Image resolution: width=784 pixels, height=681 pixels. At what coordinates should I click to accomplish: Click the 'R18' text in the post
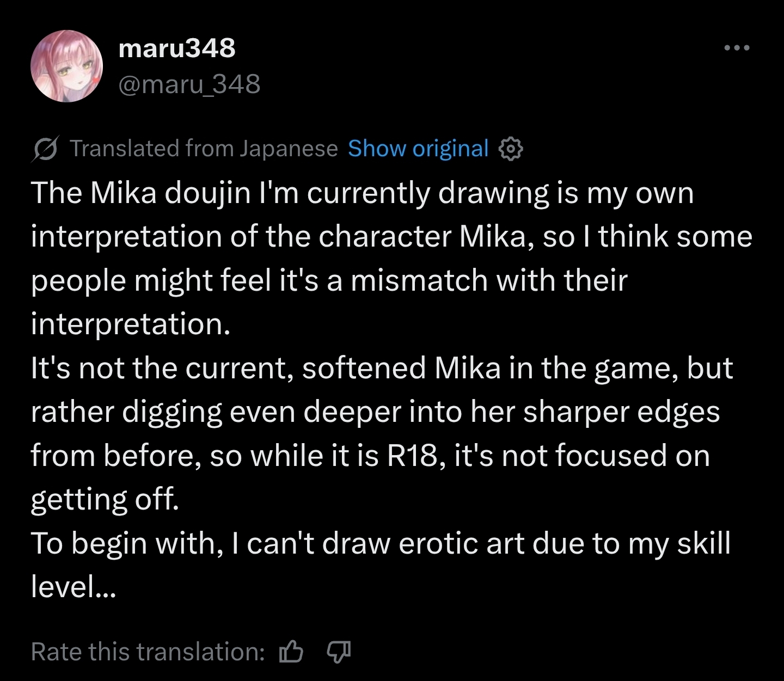(413, 456)
